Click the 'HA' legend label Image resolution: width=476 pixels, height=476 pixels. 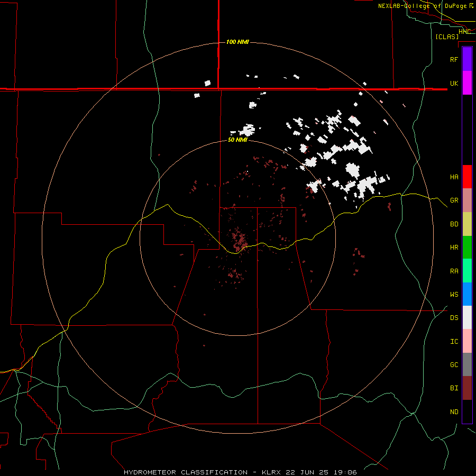point(454,177)
